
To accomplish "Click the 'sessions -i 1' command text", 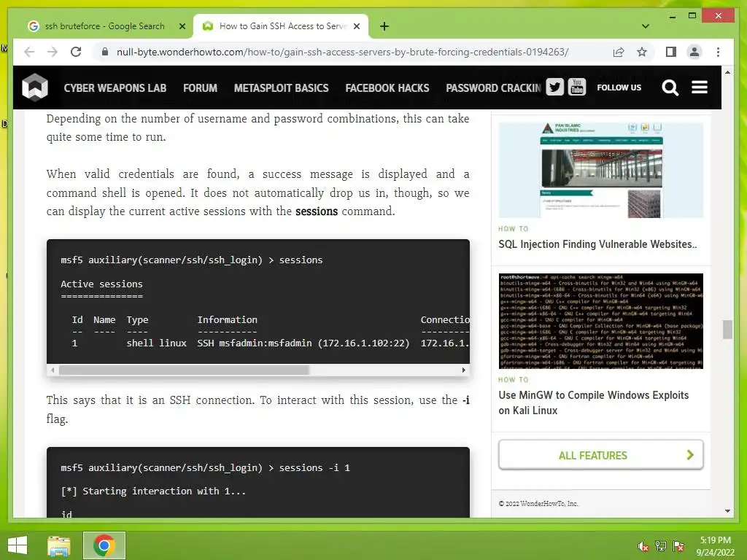I will click(314, 467).
